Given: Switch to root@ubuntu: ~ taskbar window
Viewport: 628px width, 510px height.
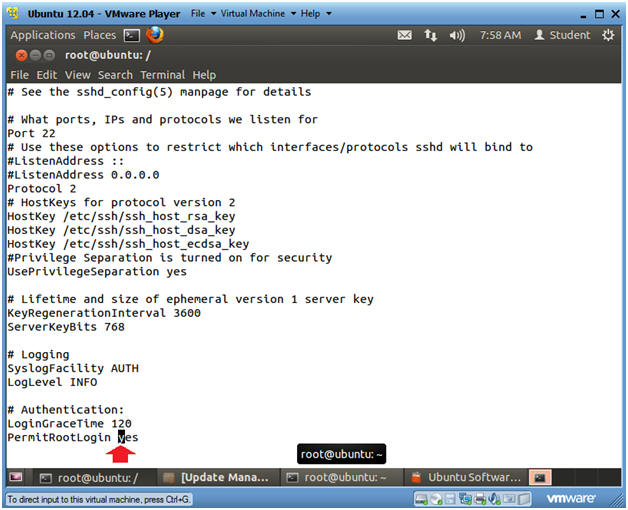Looking at the screenshot, I should click(340, 478).
